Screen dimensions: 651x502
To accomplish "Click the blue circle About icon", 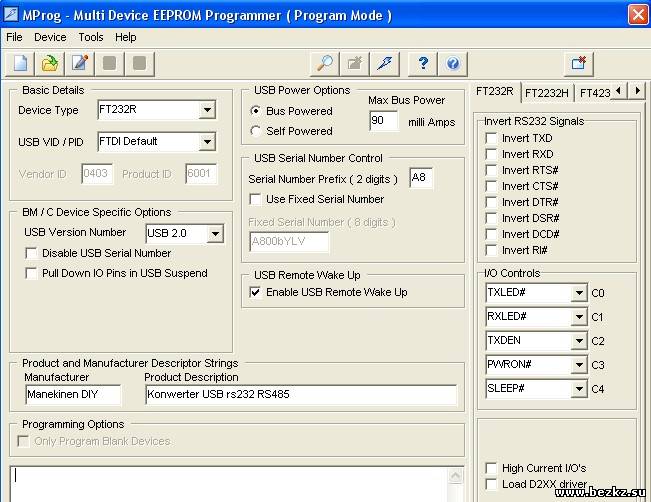I will click(453, 64).
